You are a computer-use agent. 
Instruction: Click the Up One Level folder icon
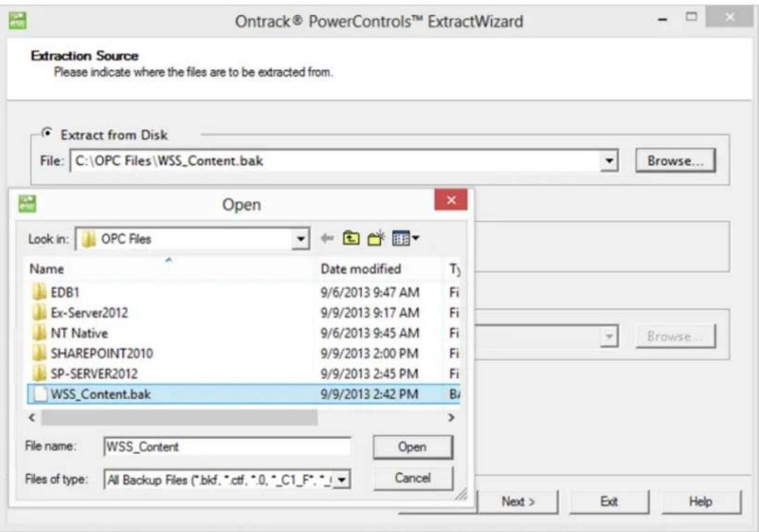point(351,238)
